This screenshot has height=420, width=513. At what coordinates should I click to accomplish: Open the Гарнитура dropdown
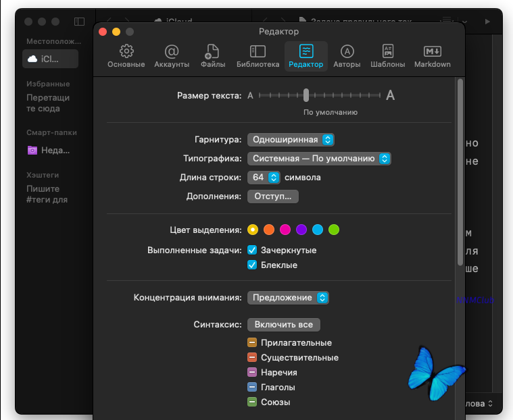tap(291, 140)
